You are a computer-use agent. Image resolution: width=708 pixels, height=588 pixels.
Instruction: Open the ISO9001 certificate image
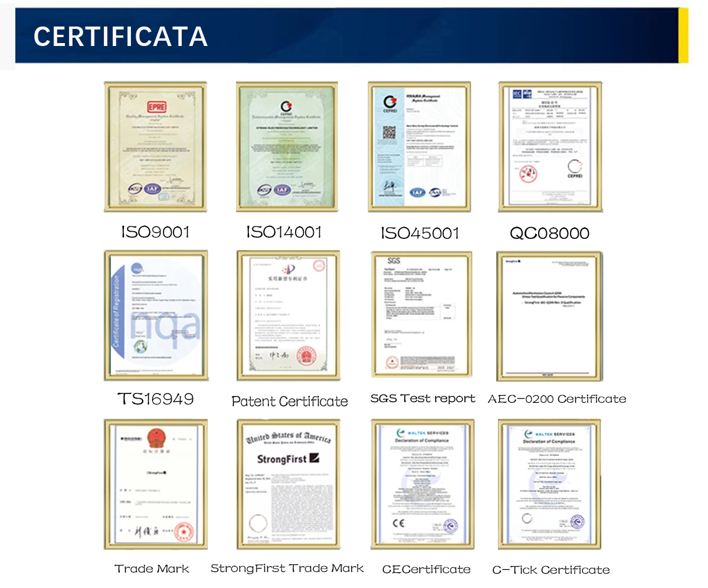click(x=155, y=146)
